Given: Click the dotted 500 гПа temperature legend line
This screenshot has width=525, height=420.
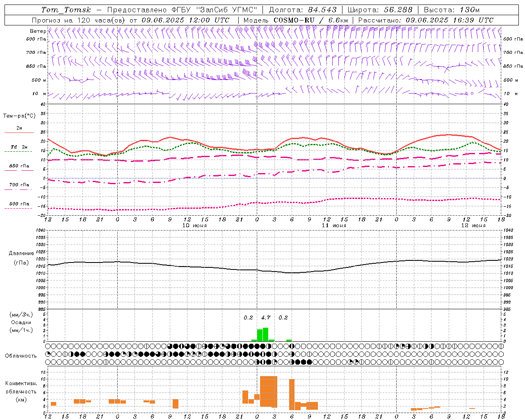Looking at the screenshot, I should point(18,208).
